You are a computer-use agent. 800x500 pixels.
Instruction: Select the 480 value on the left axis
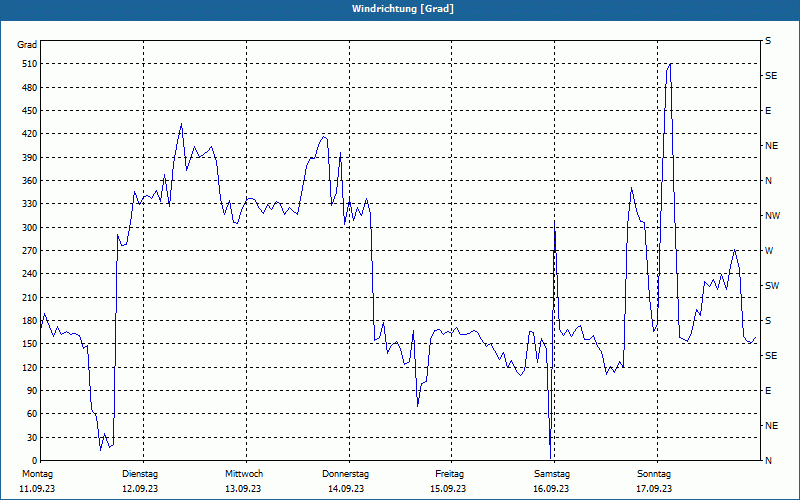pyautogui.click(x=29, y=88)
